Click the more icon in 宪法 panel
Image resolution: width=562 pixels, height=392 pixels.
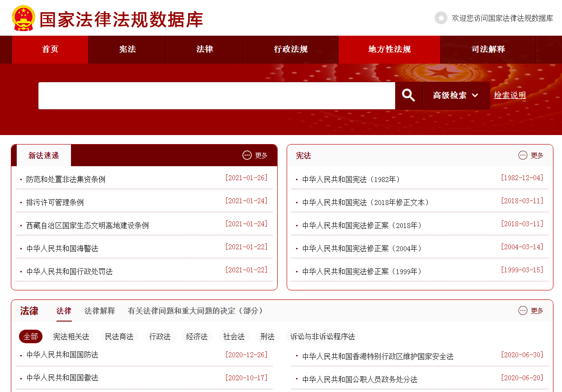523,155
